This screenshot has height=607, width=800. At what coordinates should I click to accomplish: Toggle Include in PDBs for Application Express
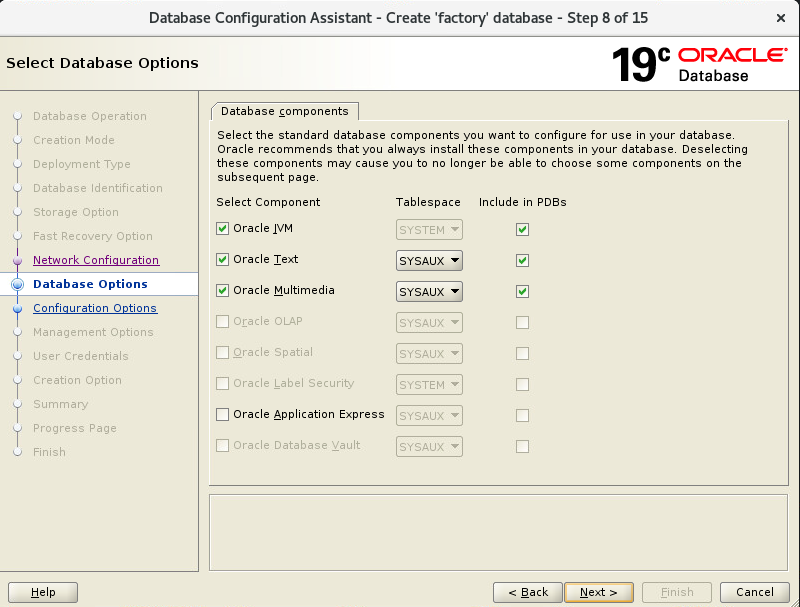522,416
